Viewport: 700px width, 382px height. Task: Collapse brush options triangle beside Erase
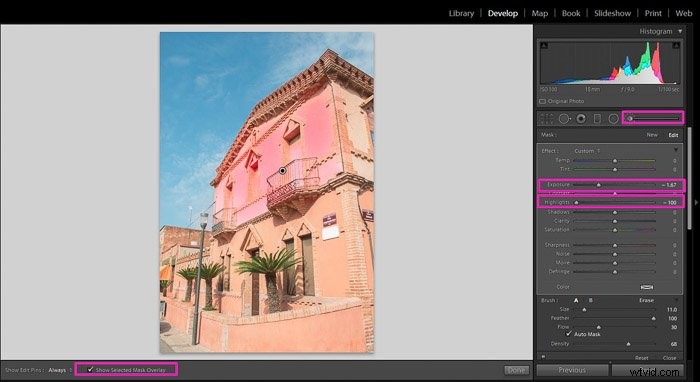[676, 300]
